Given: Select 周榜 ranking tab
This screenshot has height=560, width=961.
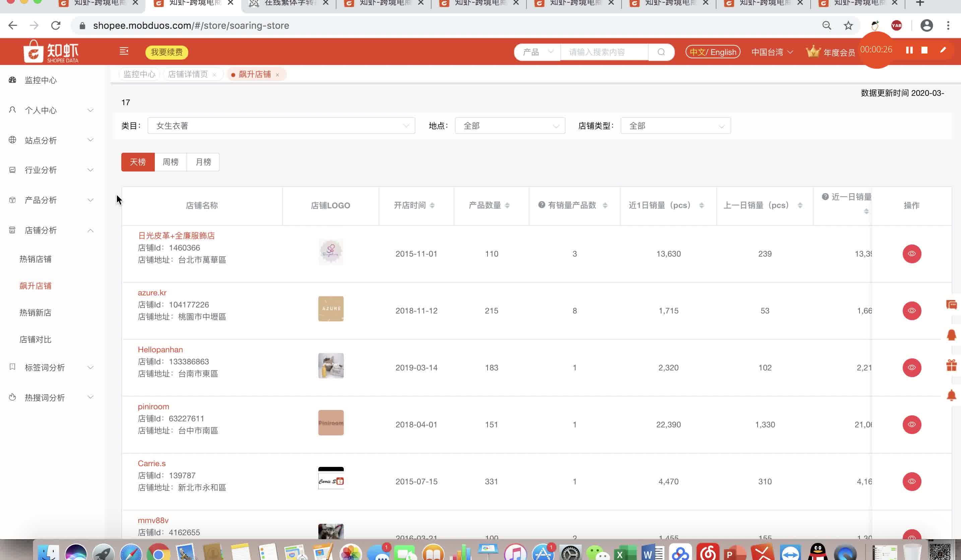Looking at the screenshot, I should click(170, 162).
